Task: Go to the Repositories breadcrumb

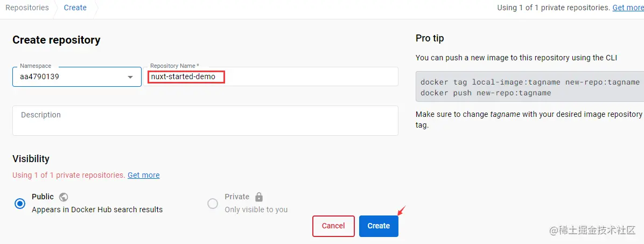Action: [x=27, y=8]
